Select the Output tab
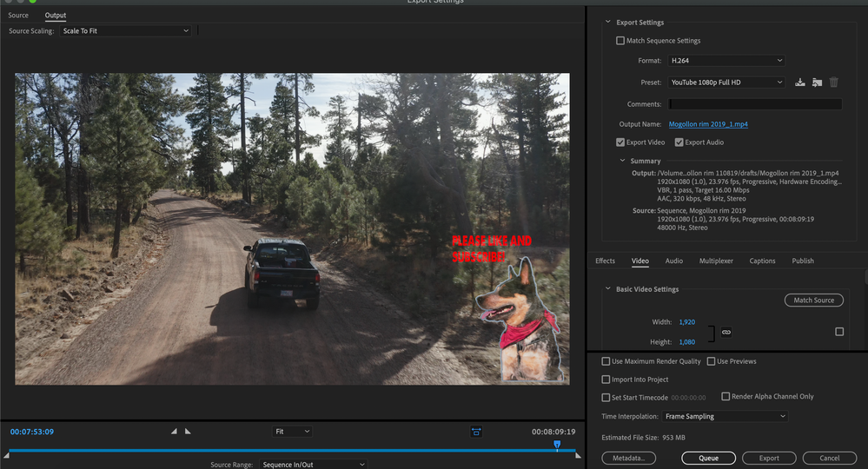The image size is (868, 469). [56, 16]
